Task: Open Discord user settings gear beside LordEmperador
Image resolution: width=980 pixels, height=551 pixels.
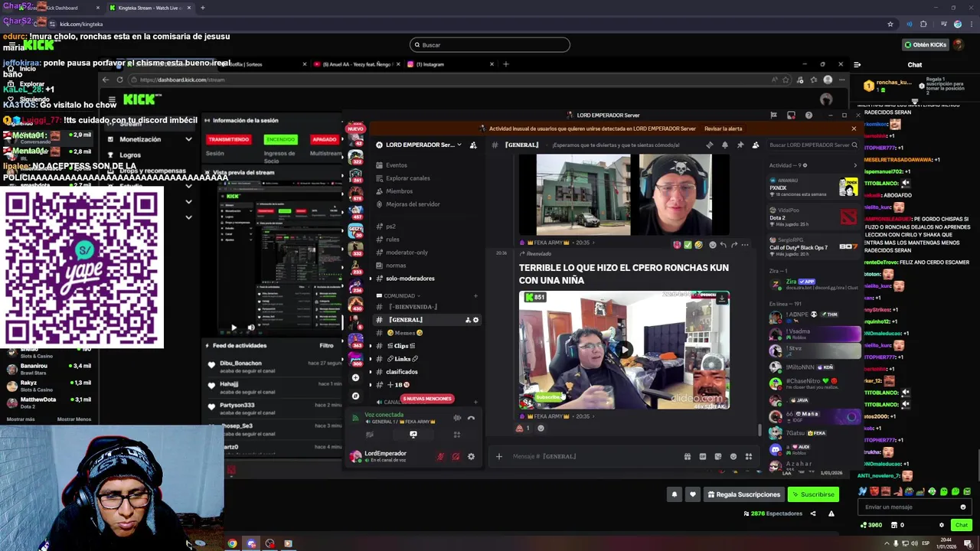Action: pos(471,457)
